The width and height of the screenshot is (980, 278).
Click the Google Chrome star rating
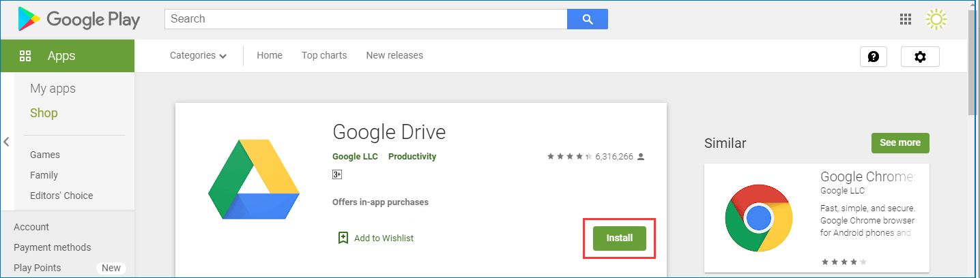[x=844, y=262]
